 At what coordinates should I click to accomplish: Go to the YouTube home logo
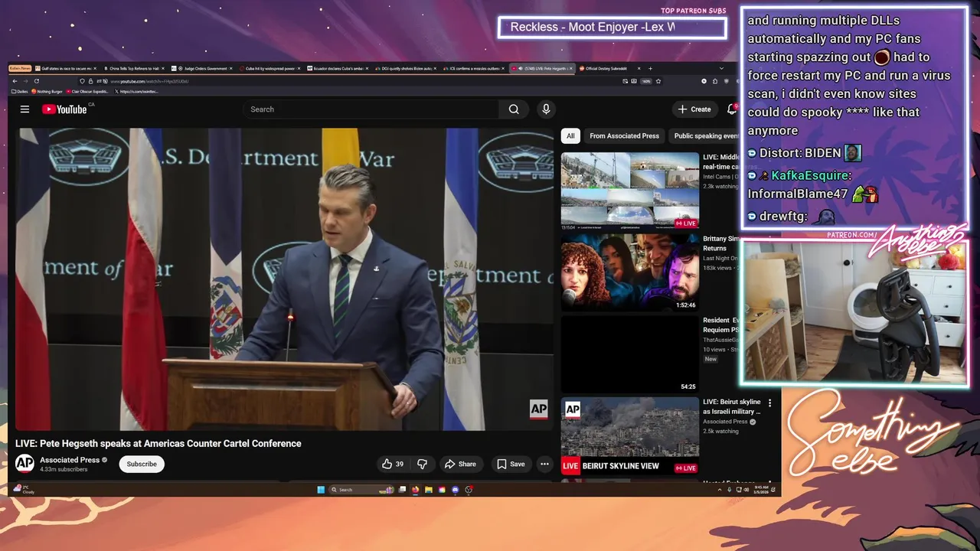pyautogui.click(x=64, y=109)
